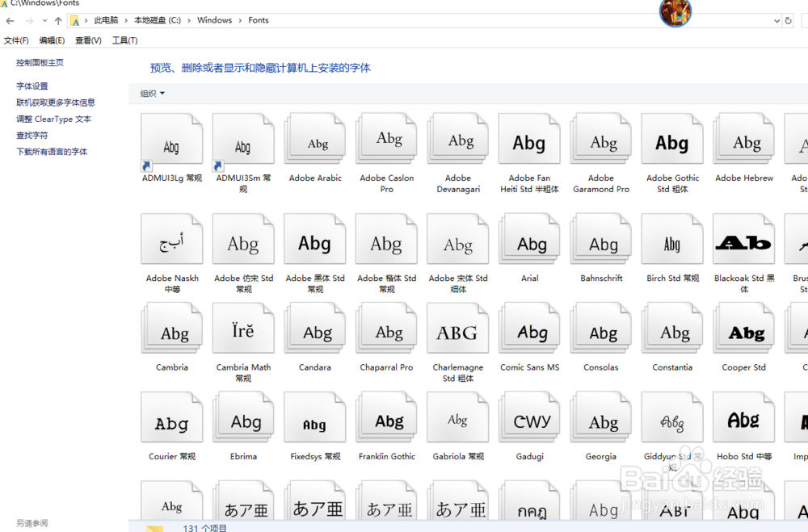Open the 工具(T) menu
Screen dimensions: 808x532
tap(124, 40)
